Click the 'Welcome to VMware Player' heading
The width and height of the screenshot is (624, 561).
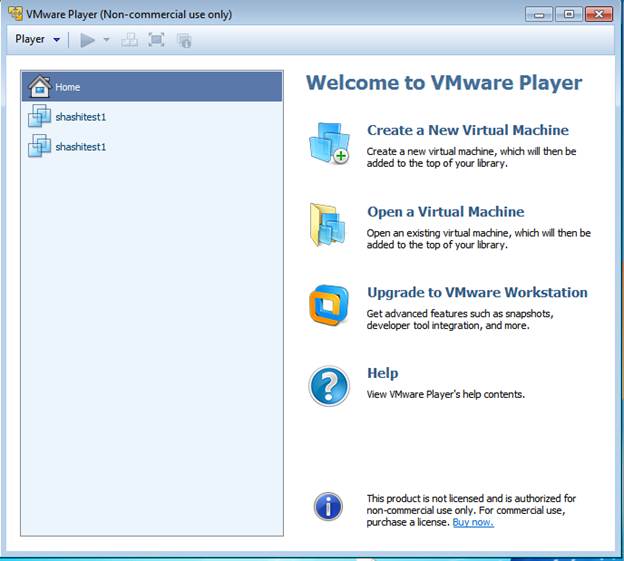[x=444, y=83]
